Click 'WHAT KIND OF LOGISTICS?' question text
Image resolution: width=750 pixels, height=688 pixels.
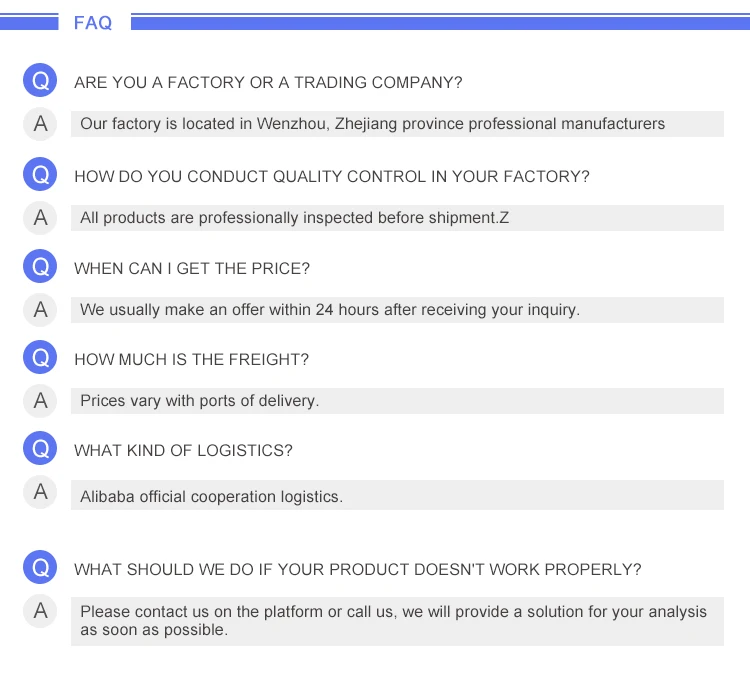point(183,451)
